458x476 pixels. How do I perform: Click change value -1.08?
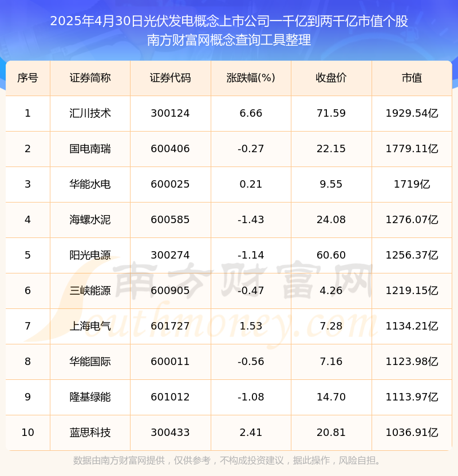[x=251, y=397]
